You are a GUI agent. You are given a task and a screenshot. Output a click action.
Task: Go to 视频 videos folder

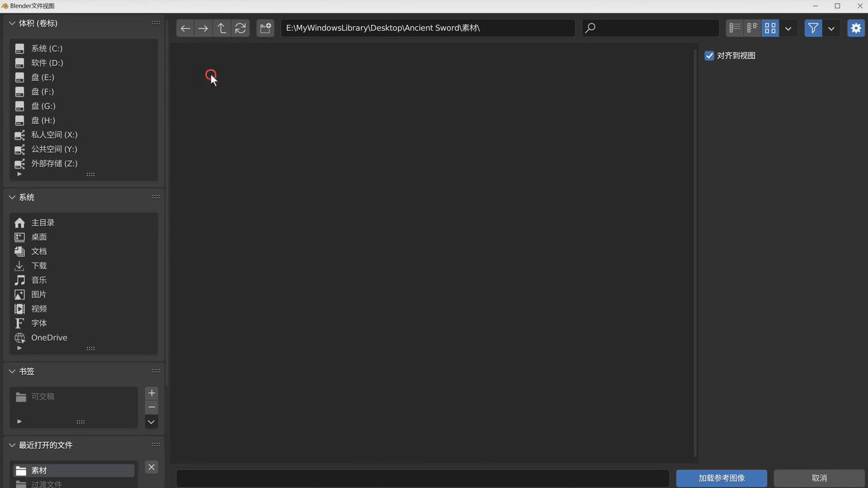pos(84,309)
